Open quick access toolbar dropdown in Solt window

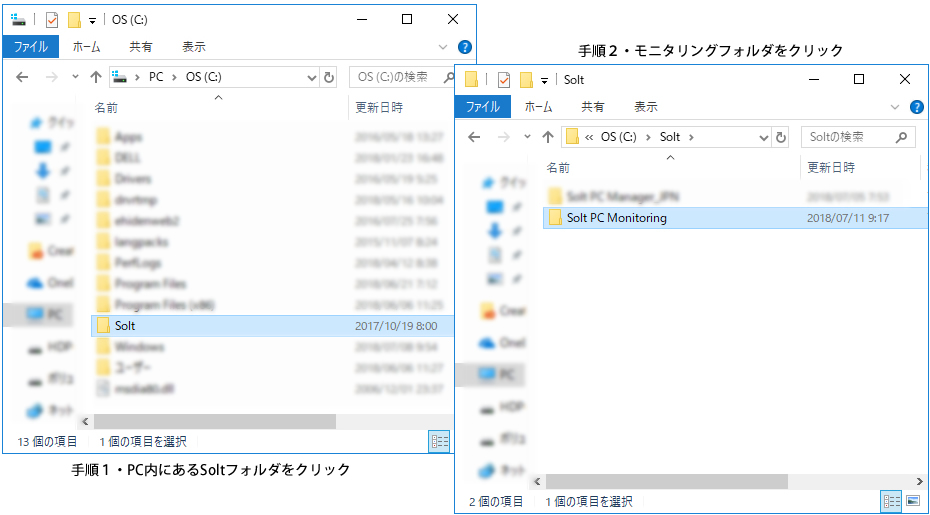tap(544, 80)
